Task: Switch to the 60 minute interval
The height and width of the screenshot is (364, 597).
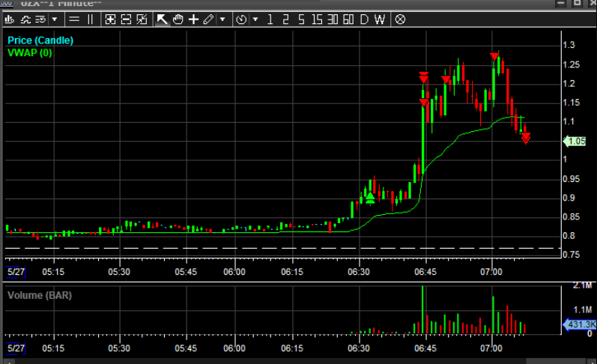Action: [348, 19]
